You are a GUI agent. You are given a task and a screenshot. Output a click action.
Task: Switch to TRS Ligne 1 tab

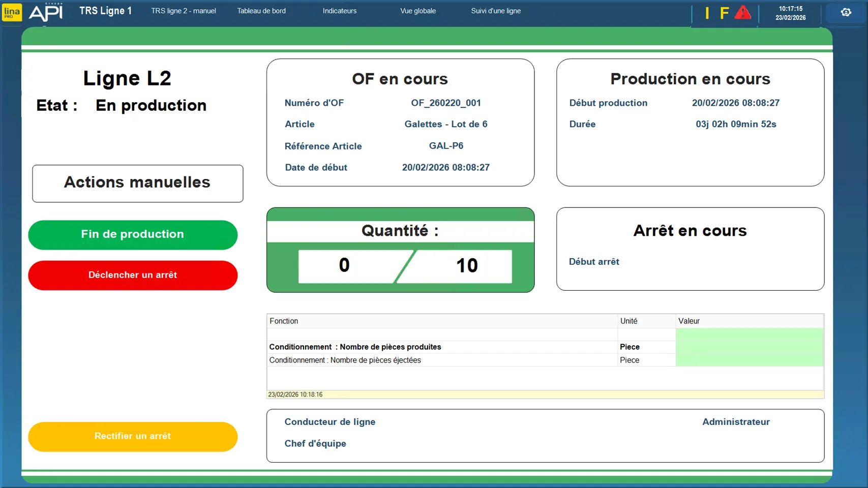105,11
